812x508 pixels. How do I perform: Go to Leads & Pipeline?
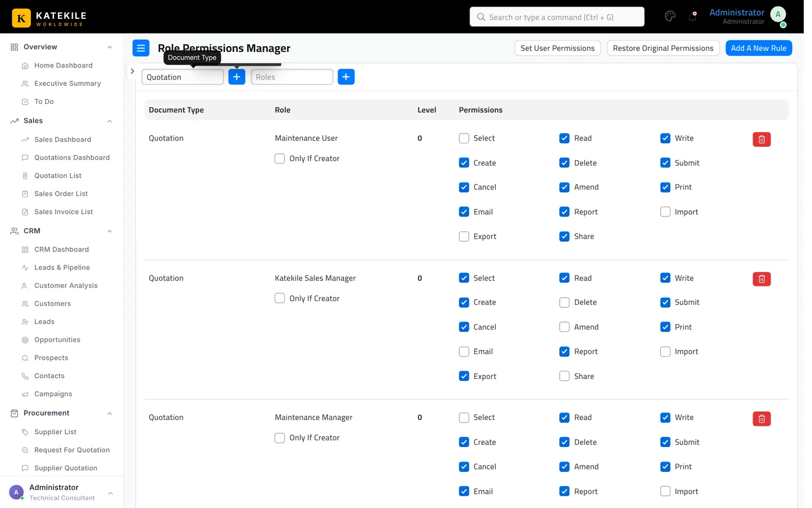62,268
